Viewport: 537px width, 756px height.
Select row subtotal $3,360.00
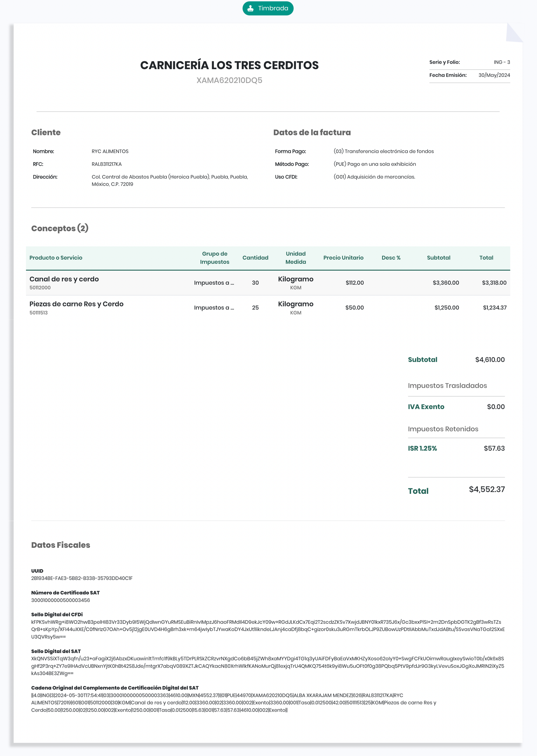pos(446,283)
